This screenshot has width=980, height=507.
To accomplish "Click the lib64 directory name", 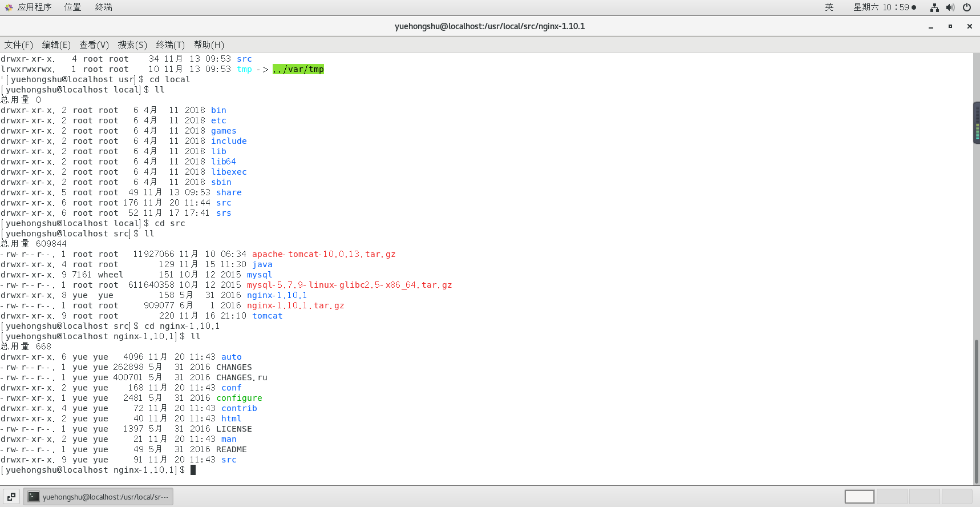I will pos(224,162).
